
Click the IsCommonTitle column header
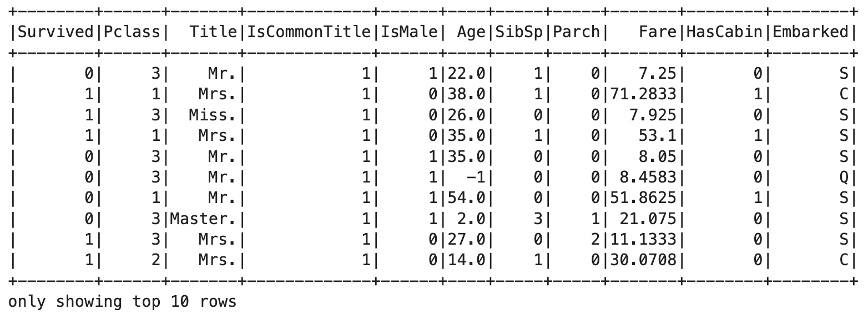(309, 32)
